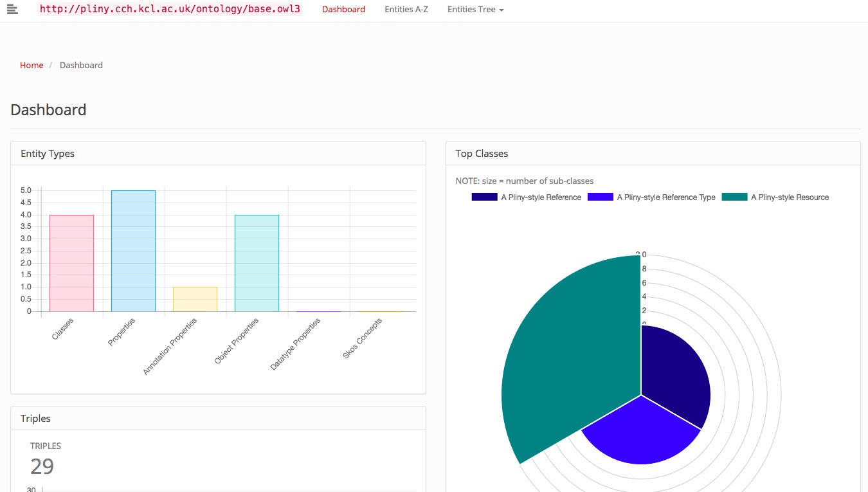The height and width of the screenshot is (492, 868).
Task: Toggle the A Pliny-style Reference Type legend swatch
Action: [x=601, y=197]
